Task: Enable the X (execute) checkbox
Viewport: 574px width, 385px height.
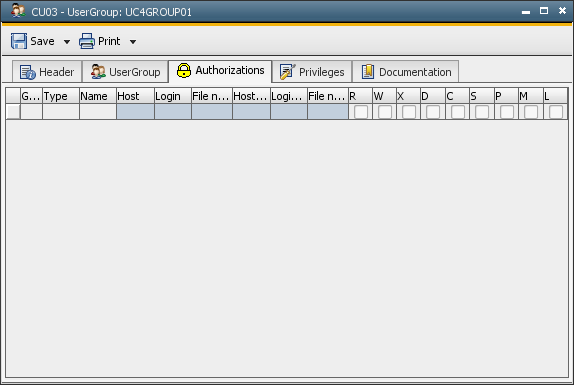Action: pos(409,112)
